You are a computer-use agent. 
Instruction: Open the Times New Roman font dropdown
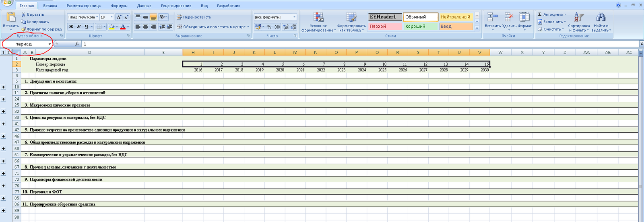[x=97, y=17]
